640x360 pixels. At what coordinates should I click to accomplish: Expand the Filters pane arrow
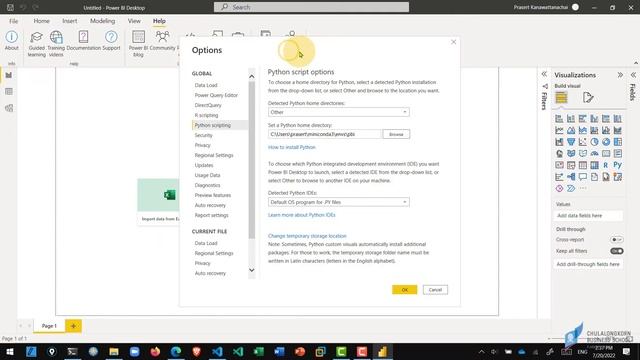point(544,74)
